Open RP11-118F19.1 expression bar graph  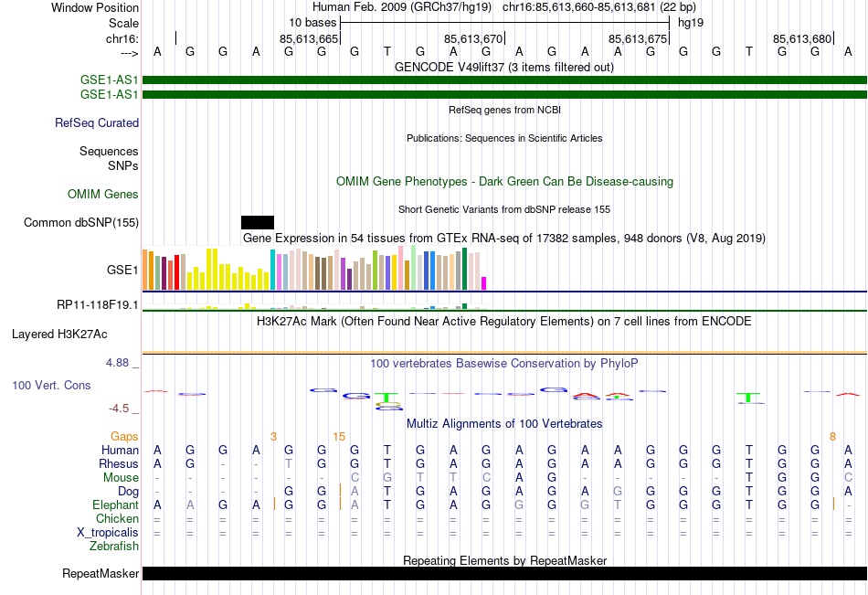click(314, 306)
